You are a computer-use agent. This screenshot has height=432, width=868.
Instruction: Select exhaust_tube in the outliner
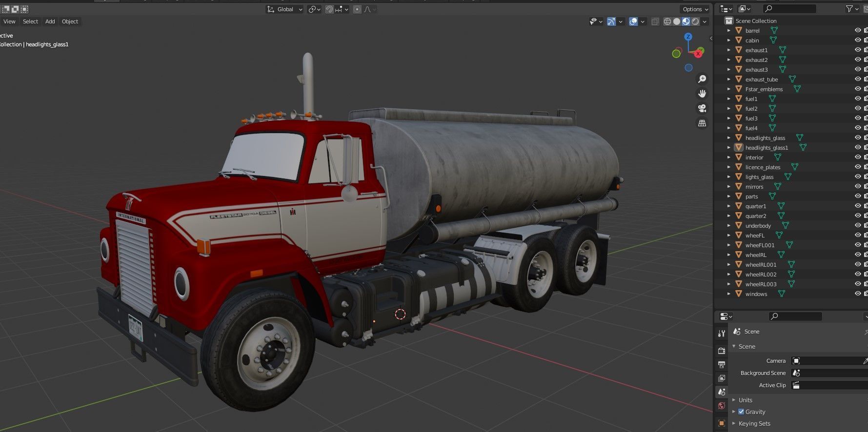click(x=762, y=79)
